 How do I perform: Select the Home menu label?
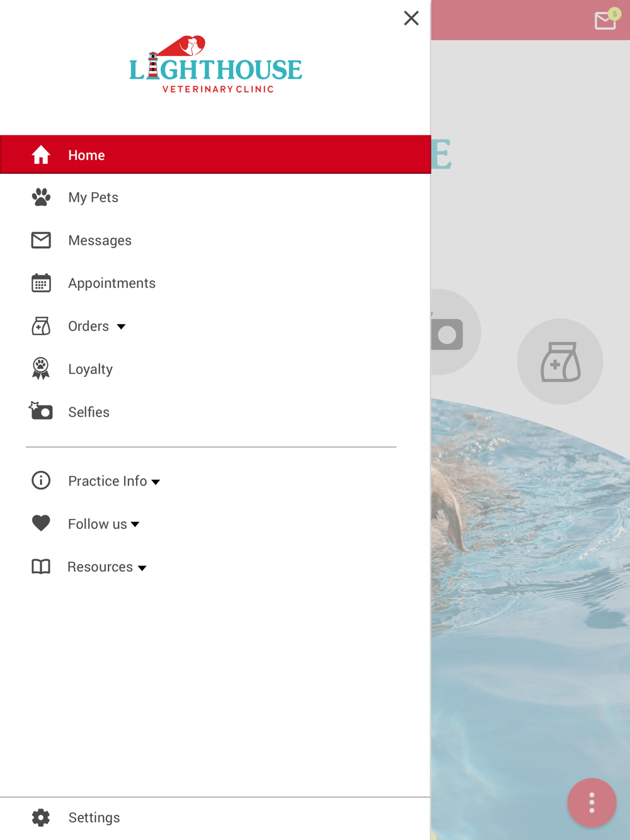tap(86, 155)
